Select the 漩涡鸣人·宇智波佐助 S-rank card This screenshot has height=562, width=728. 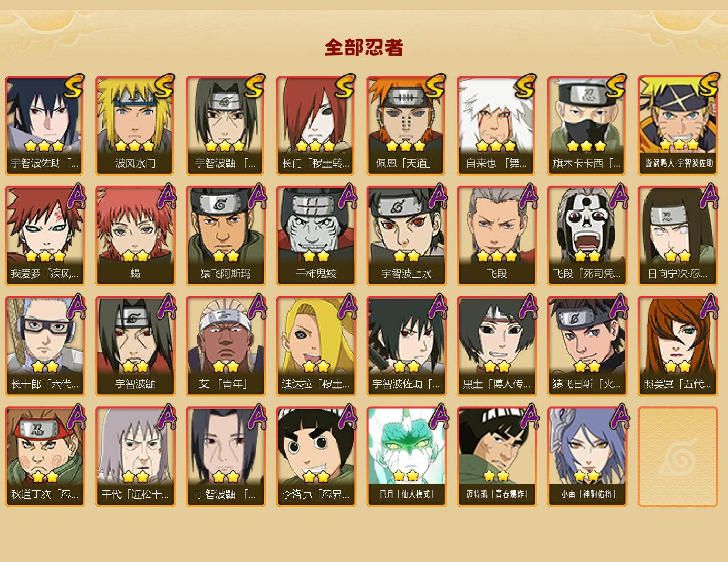pyautogui.click(x=678, y=125)
